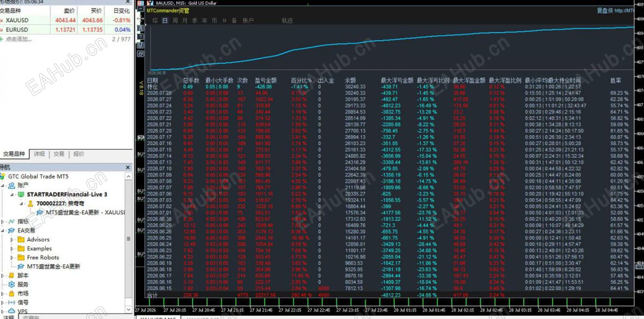The width and height of the screenshot is (644, 319).
Task: Collapse the 700002227 account node
Action: tap(23, 204)
